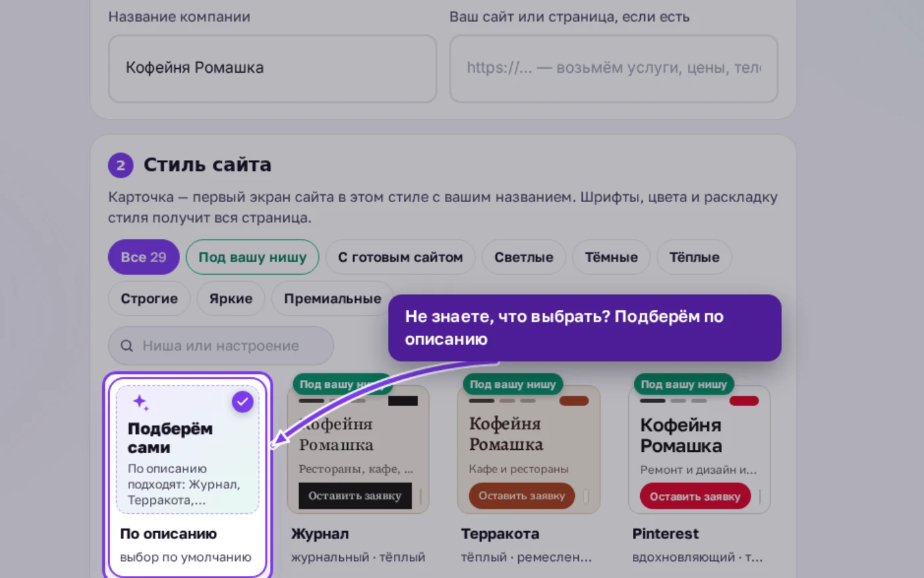The width and height of the screenshot is (924, 578).
Task: Click the 'Ниша или настроение' search box
Action: click(221, 345)
